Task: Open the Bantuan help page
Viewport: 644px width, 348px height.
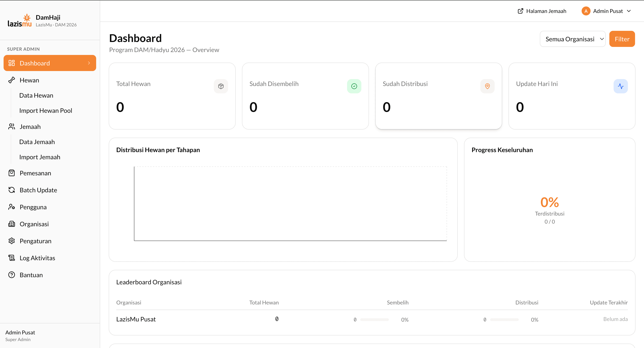Action: pyautogui.click(x=50, y=275)
